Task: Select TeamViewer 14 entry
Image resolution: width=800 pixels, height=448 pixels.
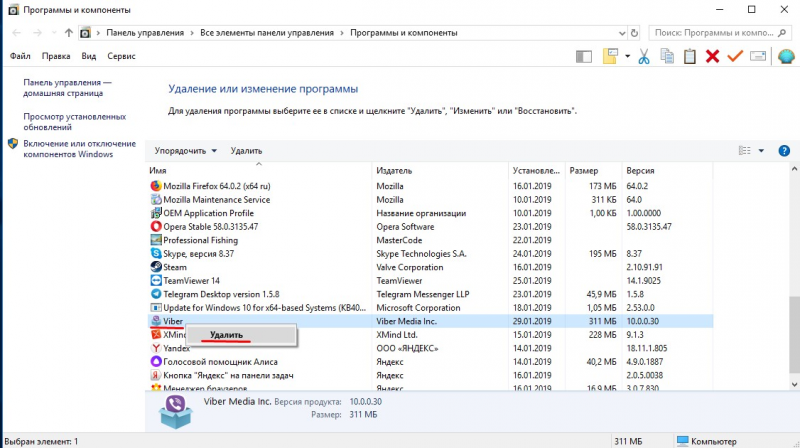Action: (x=431, y=281)
